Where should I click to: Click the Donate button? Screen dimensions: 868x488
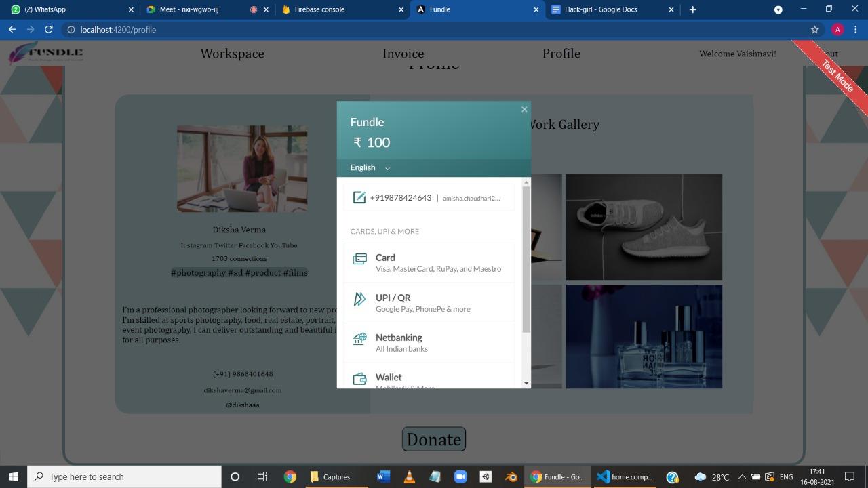(434, 439)
